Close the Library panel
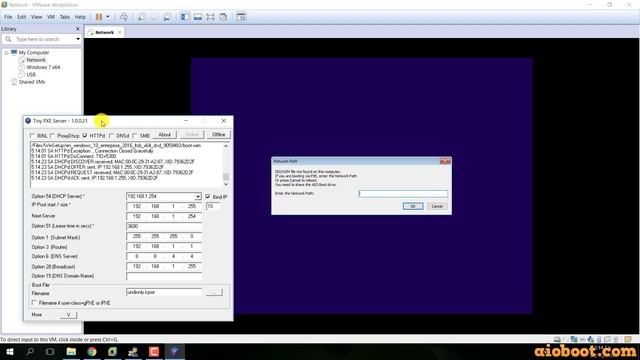The height and width of the screenshot is (360, 640). (x=78, y=29)
